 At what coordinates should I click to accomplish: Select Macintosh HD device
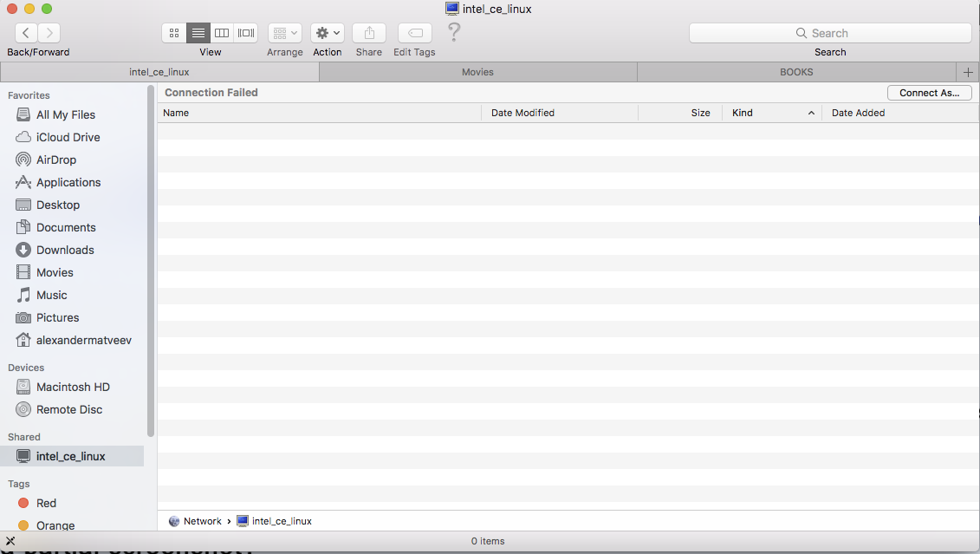pos(72,387)
